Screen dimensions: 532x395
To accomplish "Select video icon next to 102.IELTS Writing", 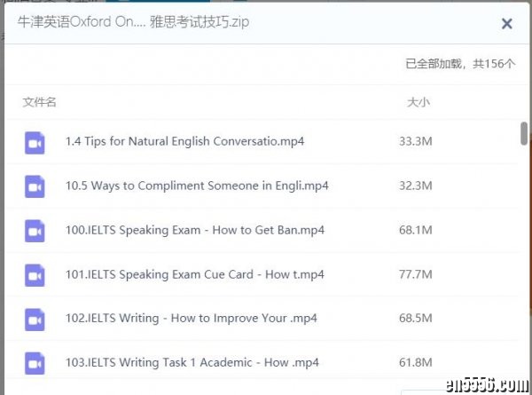I will (35, 319).
